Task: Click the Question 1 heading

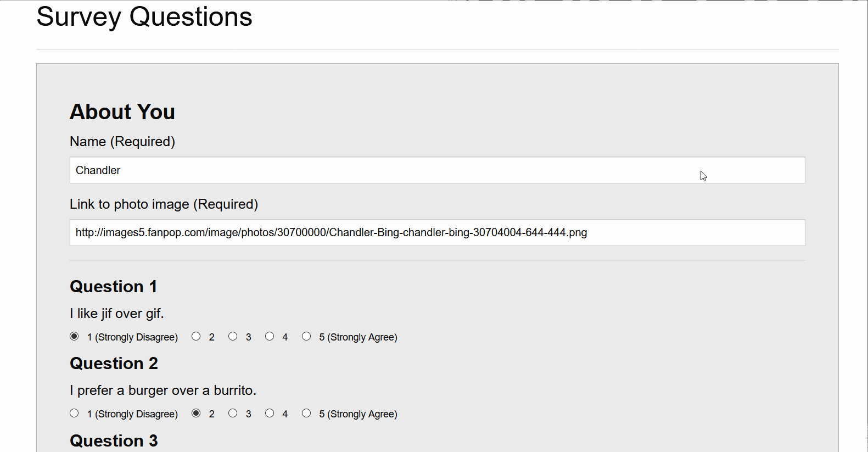Action: [113, 286]
